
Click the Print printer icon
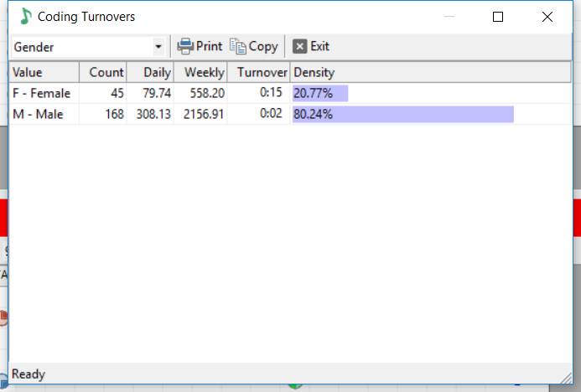pyautogui.click(x=185, y=46)
